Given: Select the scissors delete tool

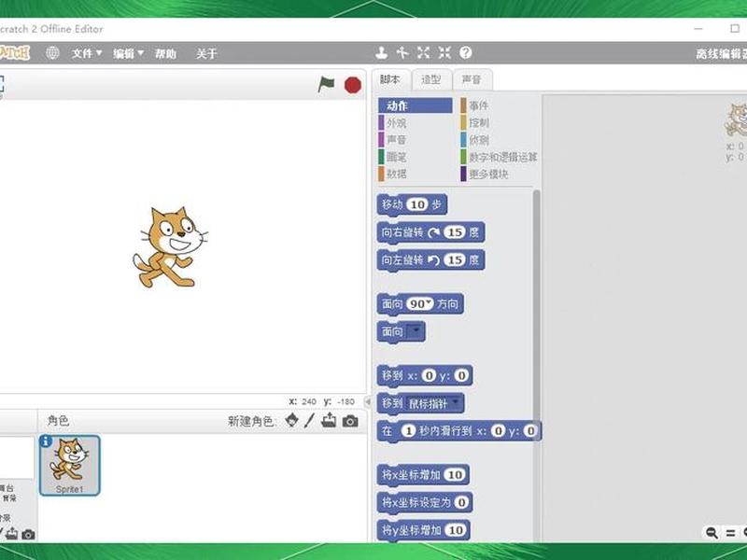Looking at the screenshot, I should (x=402, y=52).
